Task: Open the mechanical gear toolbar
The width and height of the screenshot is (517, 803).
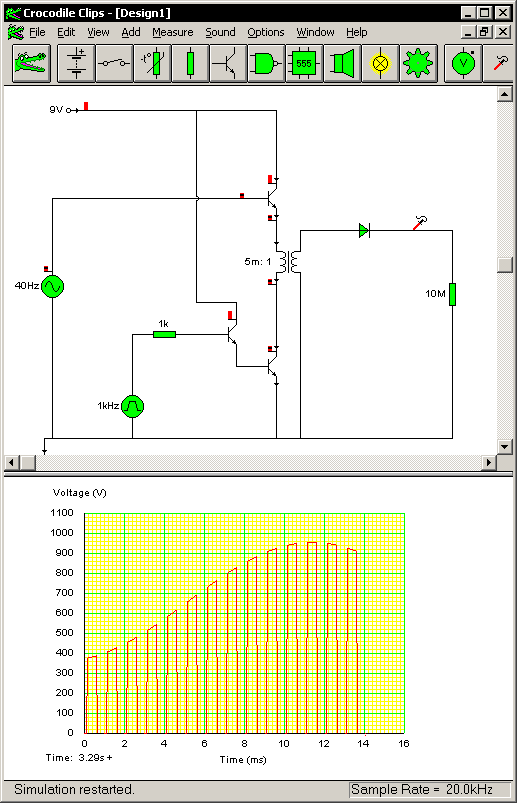Action: pyautogui.click(x=418, y=64)
